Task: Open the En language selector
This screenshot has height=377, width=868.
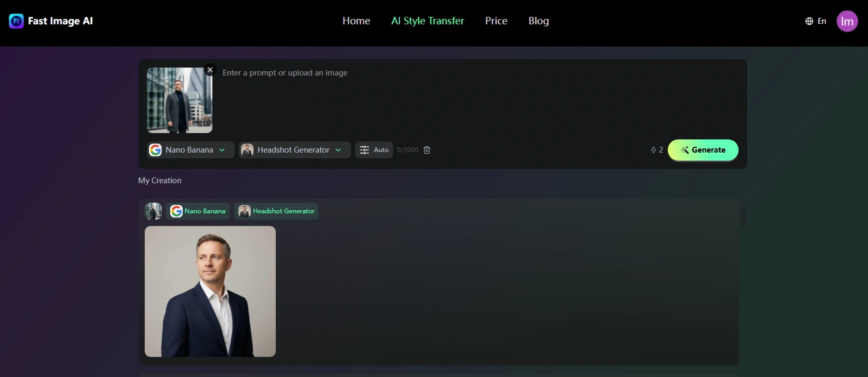Action: 821,21
